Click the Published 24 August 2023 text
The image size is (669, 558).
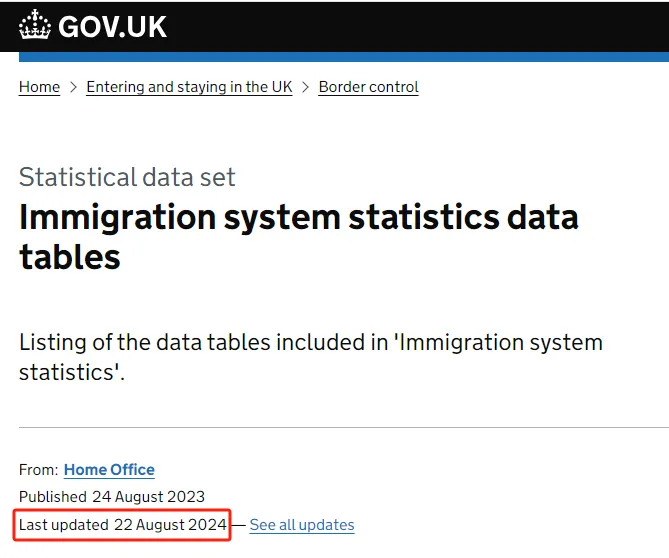click(x=112, y=497)
